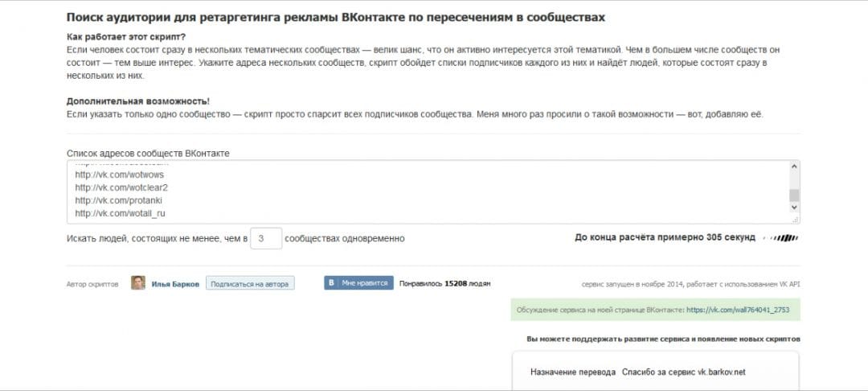The width and height of the screenshot is (868, 391).
Task: Click the calculation progress loading indicator
Action: pyautogui.click(x=780, y=237)
